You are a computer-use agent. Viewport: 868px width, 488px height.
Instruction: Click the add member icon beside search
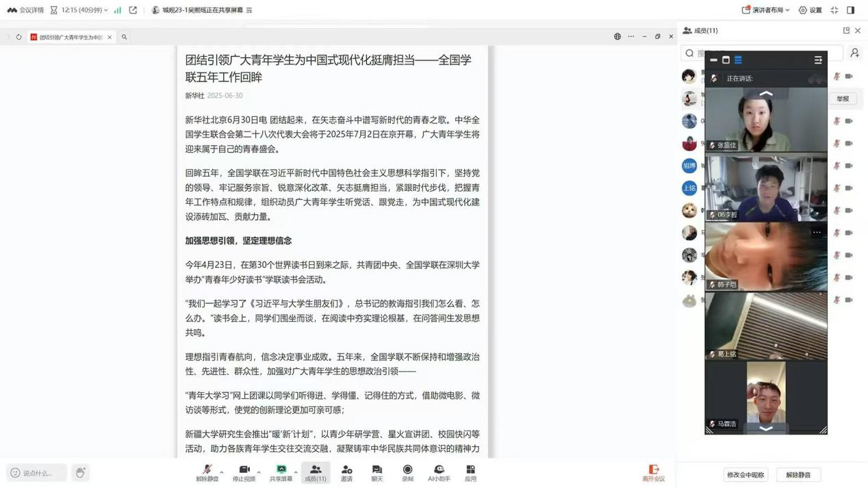point(854,53)
